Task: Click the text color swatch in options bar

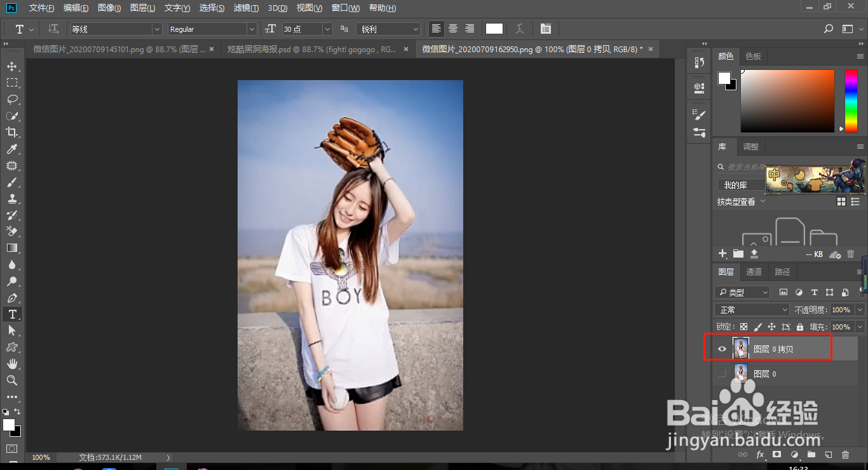Action: (494, 29)
